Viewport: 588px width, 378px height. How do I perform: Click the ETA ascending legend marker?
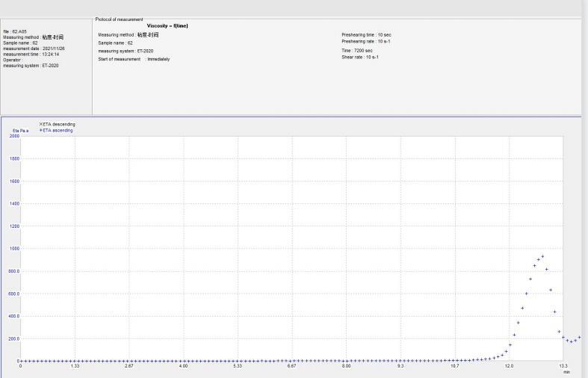[40, 130]
